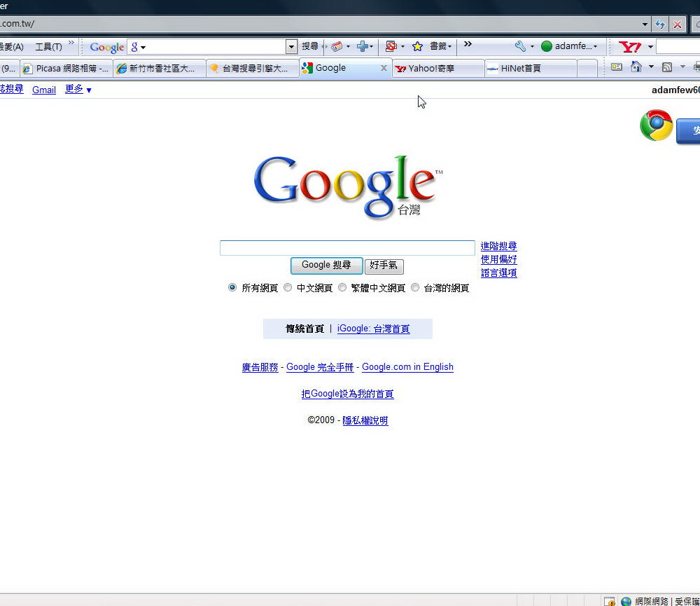Screen dimensions: 700x606
Task: Open the Google.com in English link
Action: click(x=407, y=367)
